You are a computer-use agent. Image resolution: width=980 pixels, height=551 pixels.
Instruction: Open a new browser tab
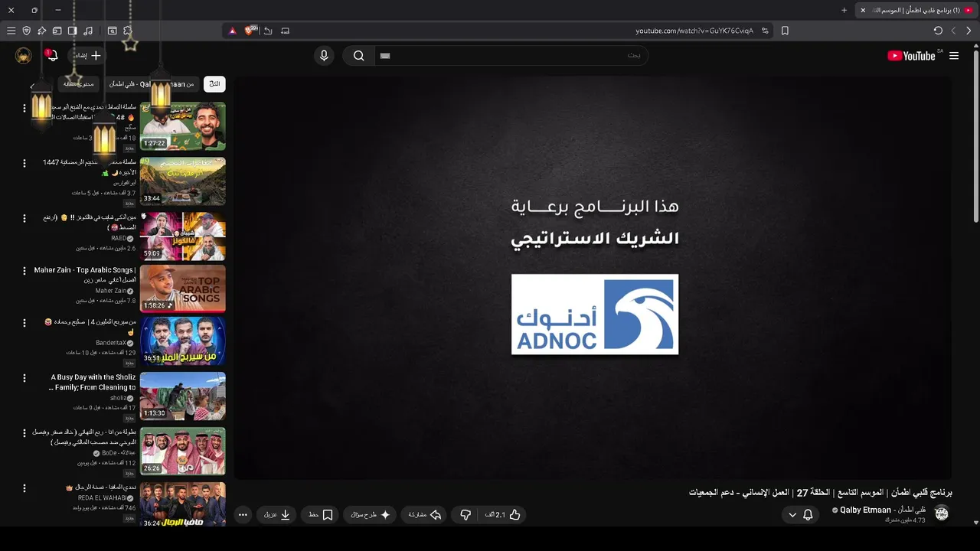(844, 10)
